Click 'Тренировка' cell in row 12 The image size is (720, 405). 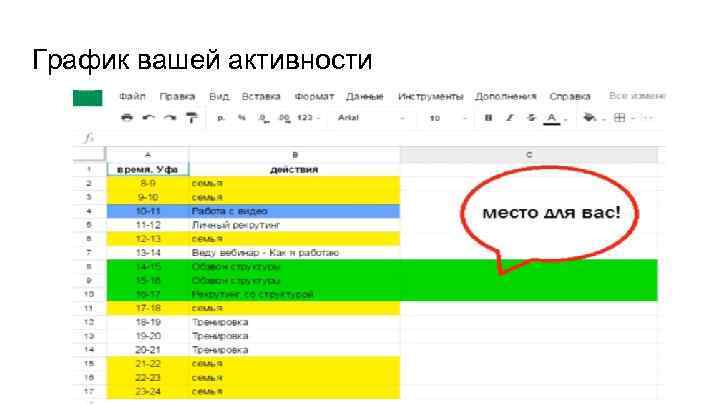coord(294,322)
